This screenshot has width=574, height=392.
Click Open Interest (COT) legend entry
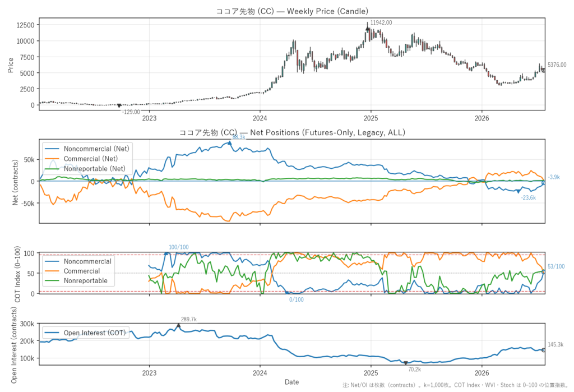[85, 333]
